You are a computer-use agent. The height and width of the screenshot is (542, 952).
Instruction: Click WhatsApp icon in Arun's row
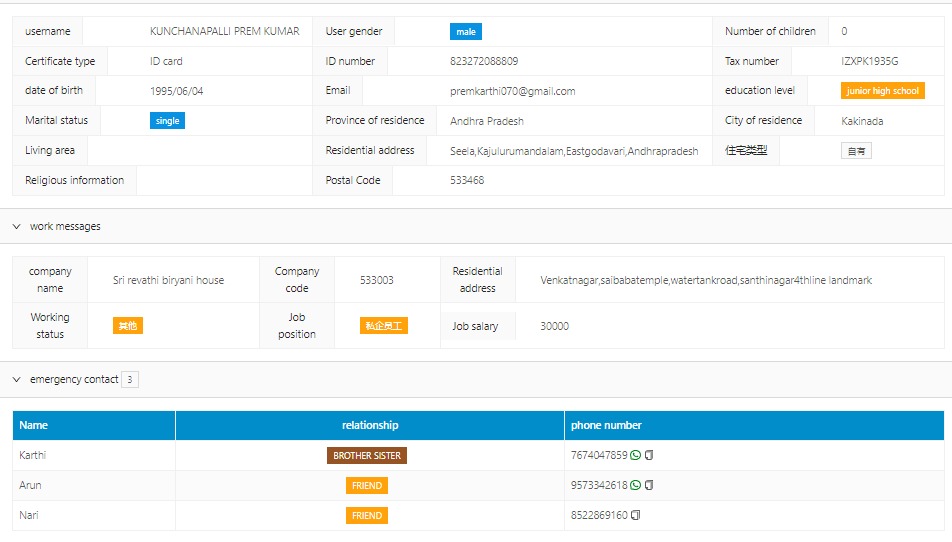(x=635, y=486)
